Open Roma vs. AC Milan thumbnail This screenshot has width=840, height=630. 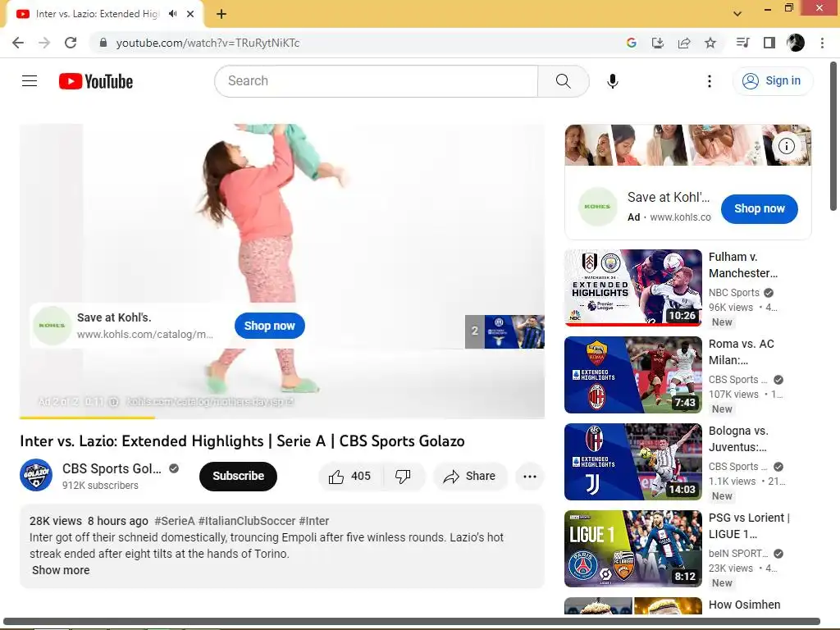click(633, 374)
